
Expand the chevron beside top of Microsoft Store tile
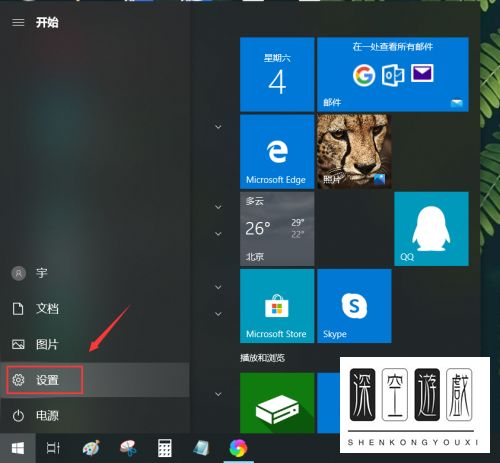pyautogui.click(x=218, y=287)
